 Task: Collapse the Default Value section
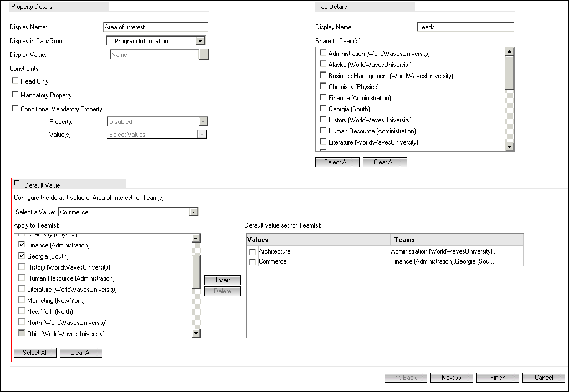pos(17,183)
